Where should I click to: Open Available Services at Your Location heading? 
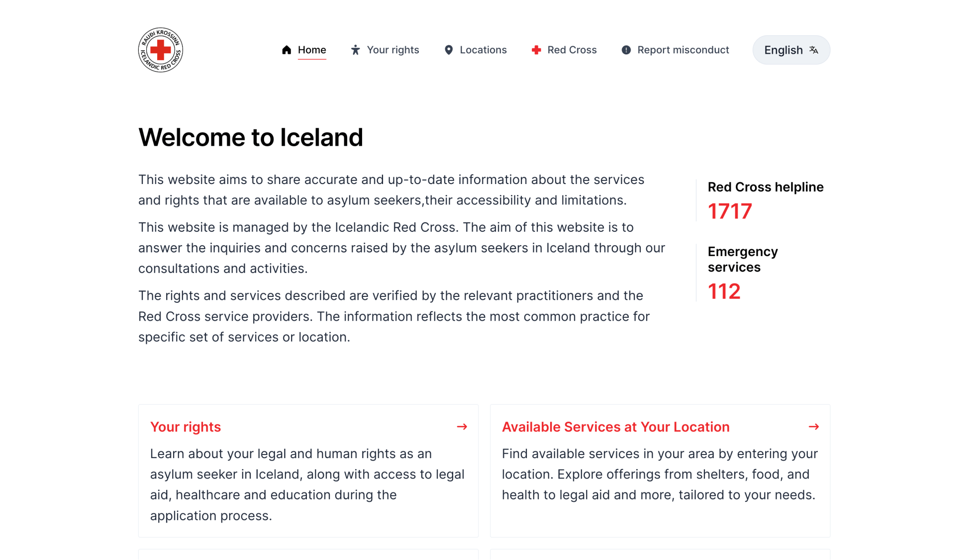click(x=615, y=427)
